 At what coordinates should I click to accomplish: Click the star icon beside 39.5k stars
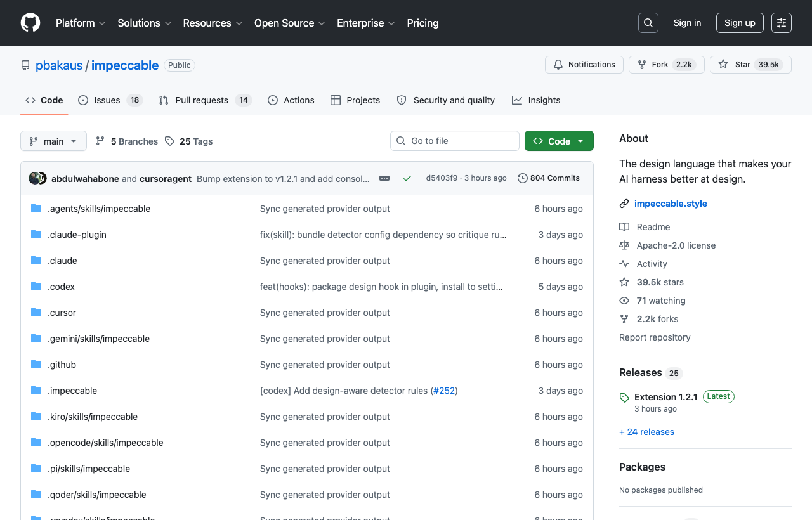click(x=624, y=282)
